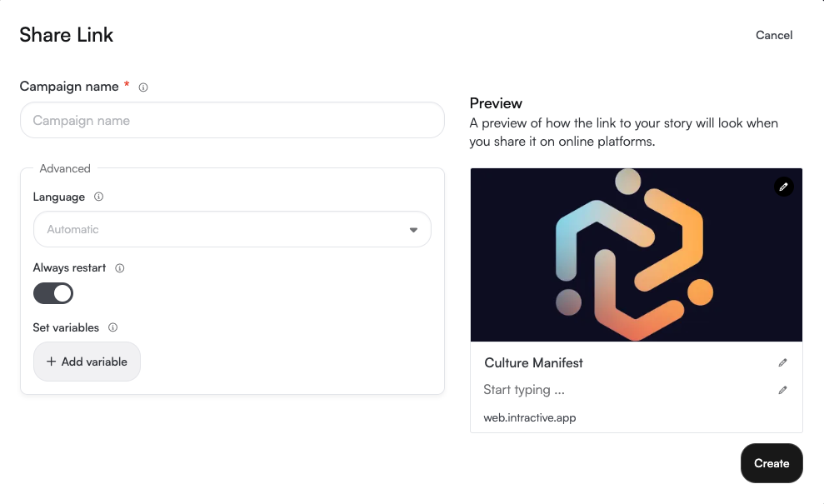Click the Share Link dialog heading
Image resolution: width=824 pixels, height=504 pixels.
click(67, 35)
